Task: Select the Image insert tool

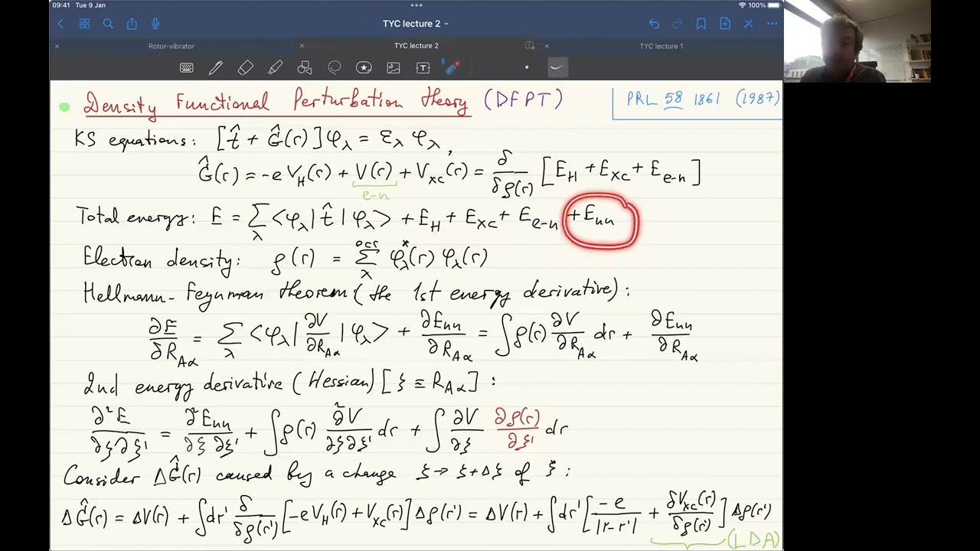Action: 394,68
